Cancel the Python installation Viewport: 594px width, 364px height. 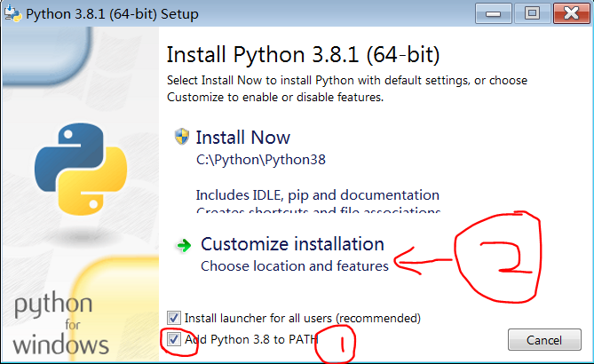[x=544, y=340]
